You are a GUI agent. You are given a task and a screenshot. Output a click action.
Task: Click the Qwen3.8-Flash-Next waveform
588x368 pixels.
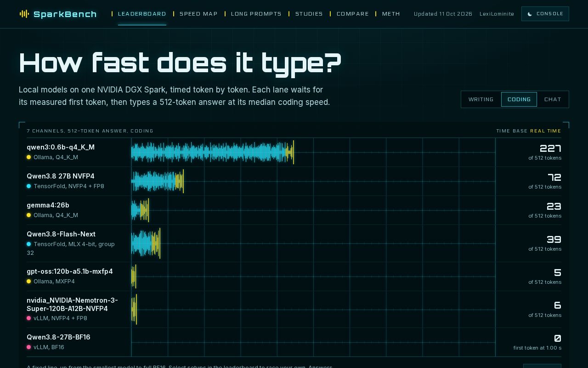[146, 243]
